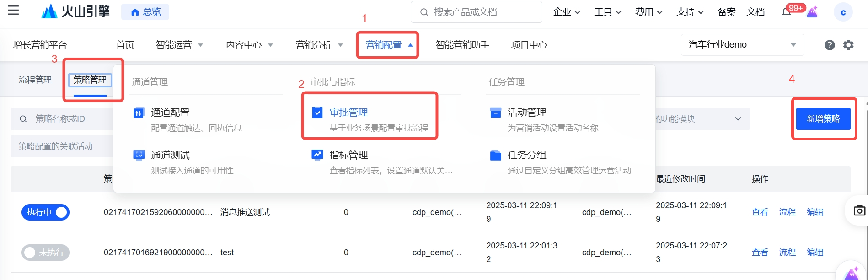Click 查看 for 消息推送测试 row
The width and height of the screenshot is (868, 280).
click(760, 212)
